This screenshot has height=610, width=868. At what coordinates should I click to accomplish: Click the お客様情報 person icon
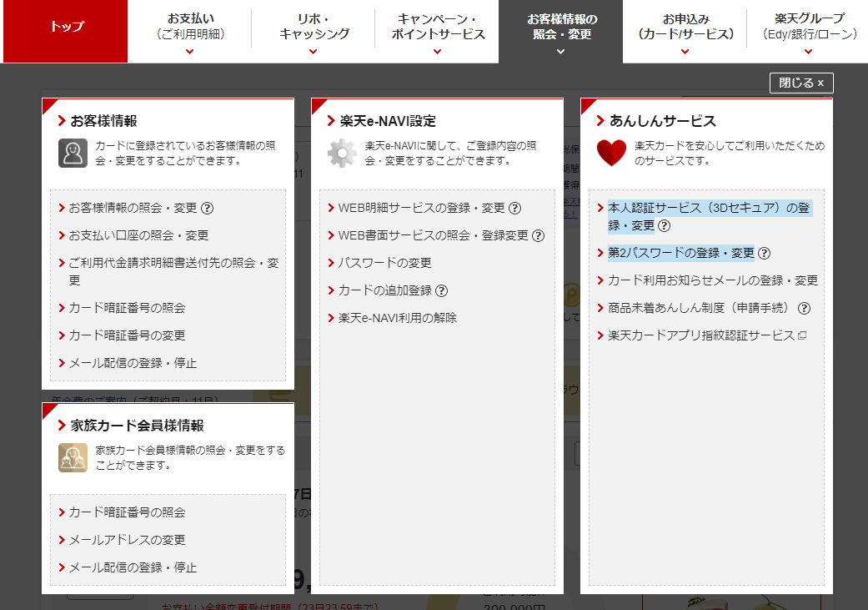click(73, 153)
